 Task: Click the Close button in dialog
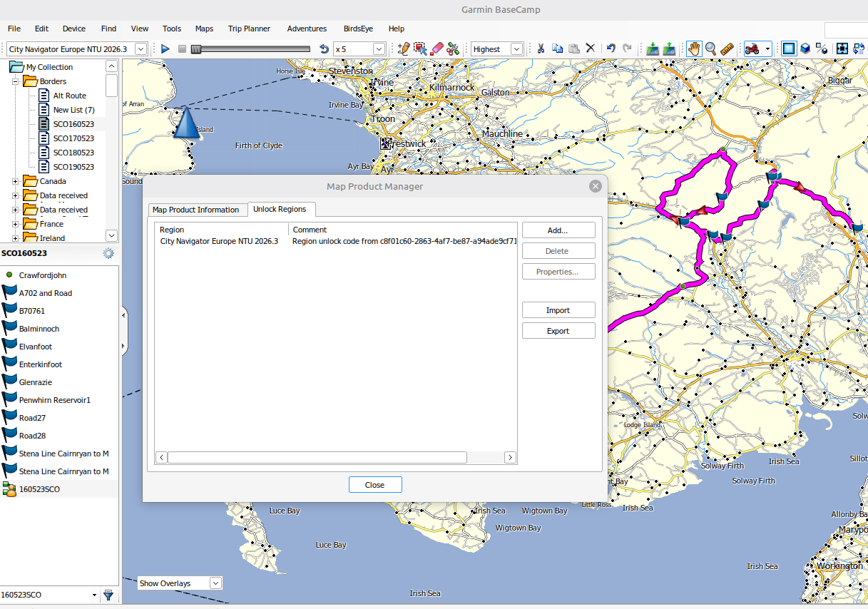point(375,485)
